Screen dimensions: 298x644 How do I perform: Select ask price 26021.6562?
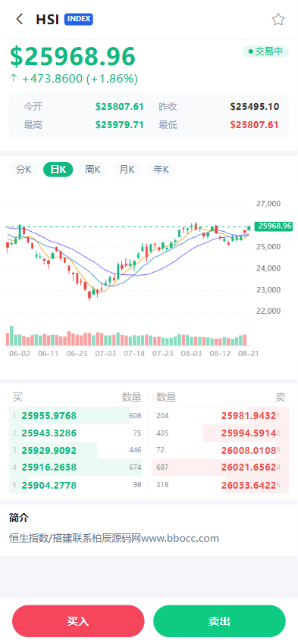[x=249, y=467]
